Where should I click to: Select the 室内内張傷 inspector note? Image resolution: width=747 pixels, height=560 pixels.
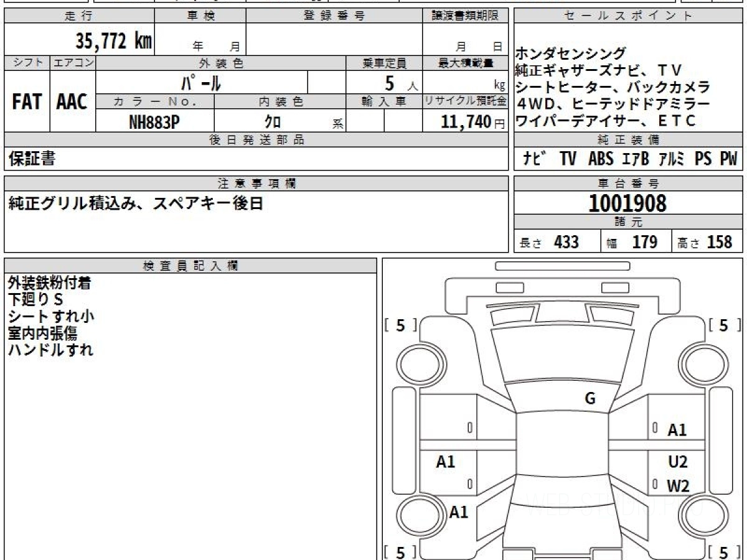click(42, 333)
